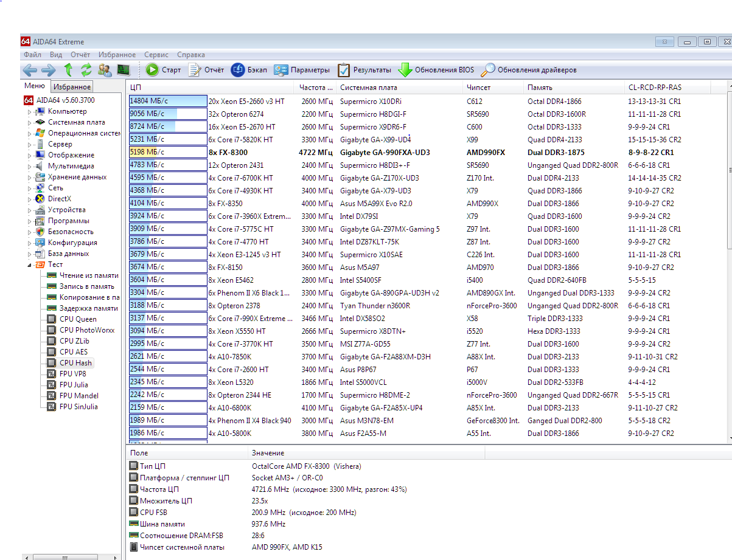Screen dimensions: 732x560
Task: Click the users toolbar icon
Action: click(x=105, y=70)
